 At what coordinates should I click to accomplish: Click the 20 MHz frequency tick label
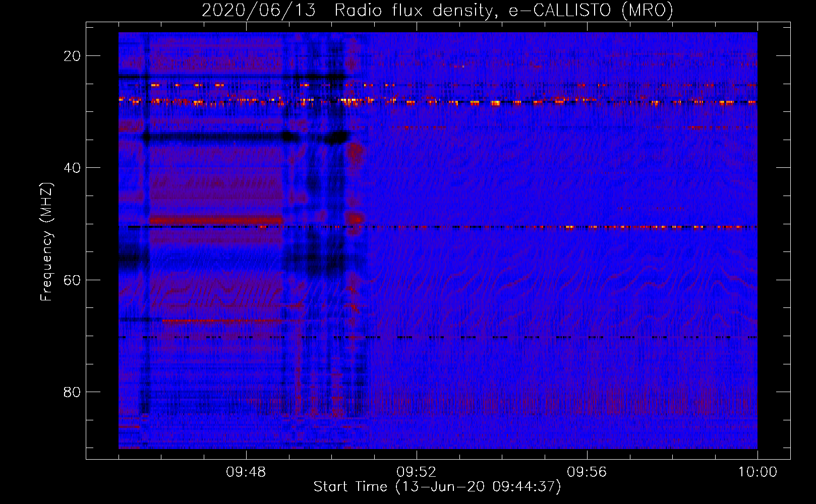coord(72,56)
